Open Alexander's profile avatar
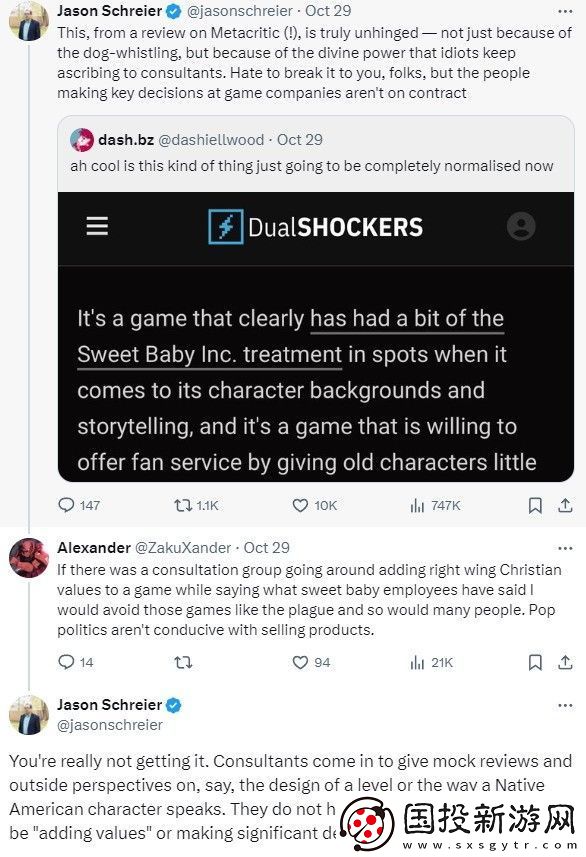The image size is (586, 857). click(x=29, y=557)
